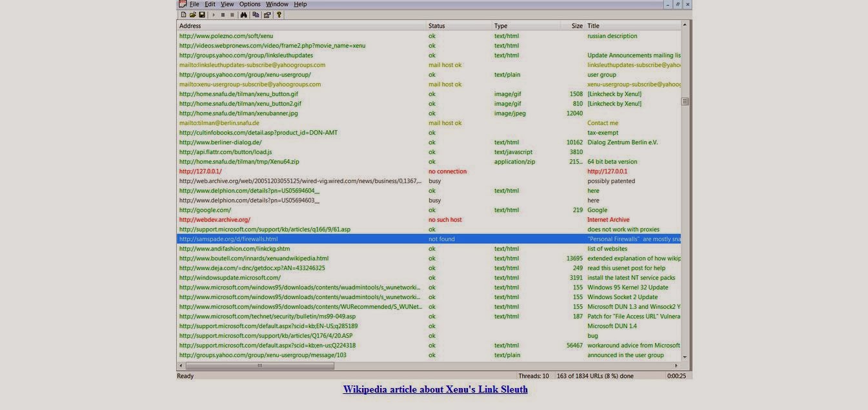Screen dimensions: 868x410
Task: Click the horizontal scrollbar thumb
Action: tap(260, 366)
